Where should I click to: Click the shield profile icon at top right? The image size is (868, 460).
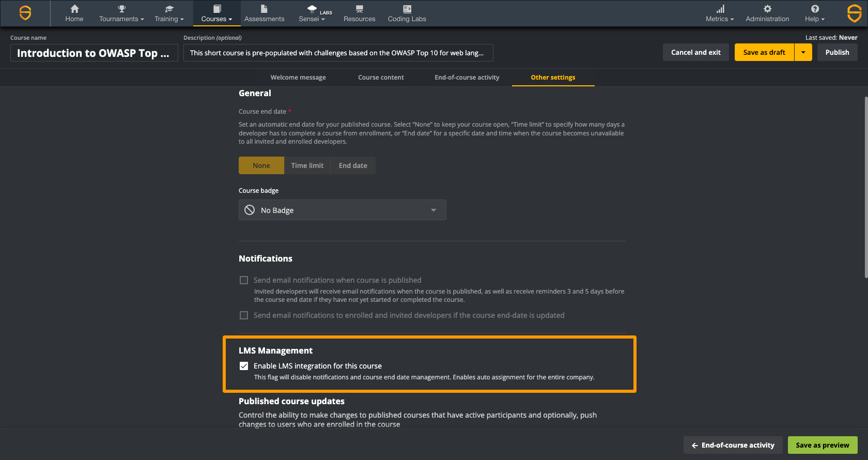855,13
